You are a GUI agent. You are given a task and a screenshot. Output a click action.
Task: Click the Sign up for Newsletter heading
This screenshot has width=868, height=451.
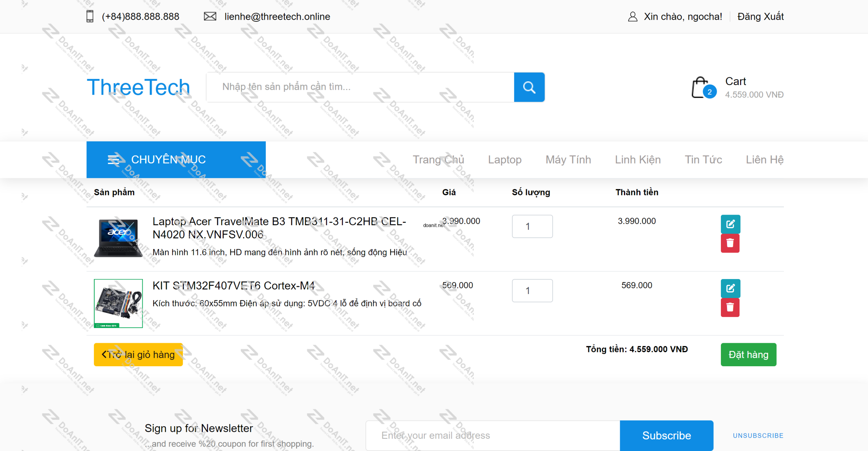(x=199, y=428)
